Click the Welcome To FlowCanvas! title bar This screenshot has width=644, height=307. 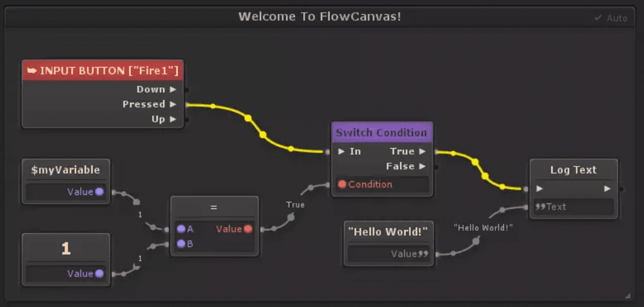(320, 17)
